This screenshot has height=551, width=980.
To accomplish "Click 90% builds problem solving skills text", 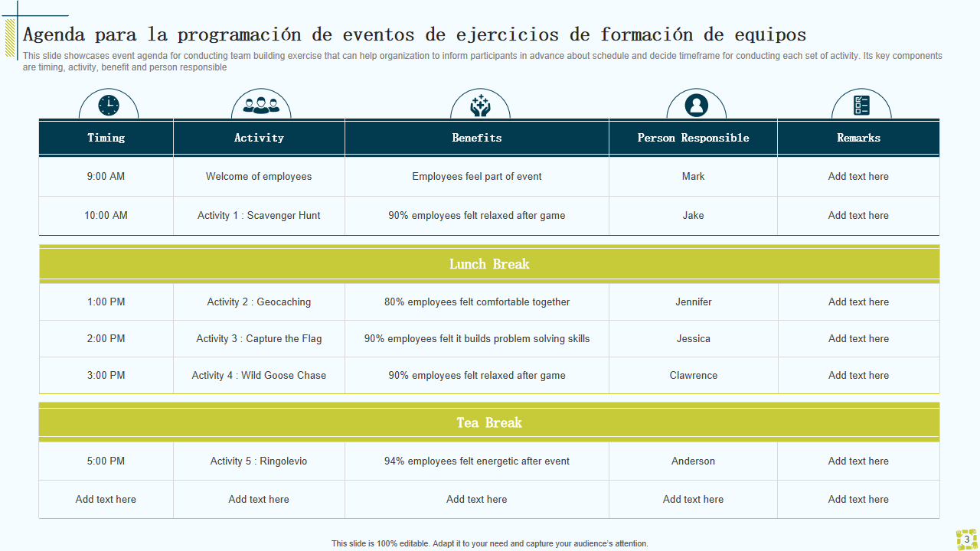I will [477, 339].
